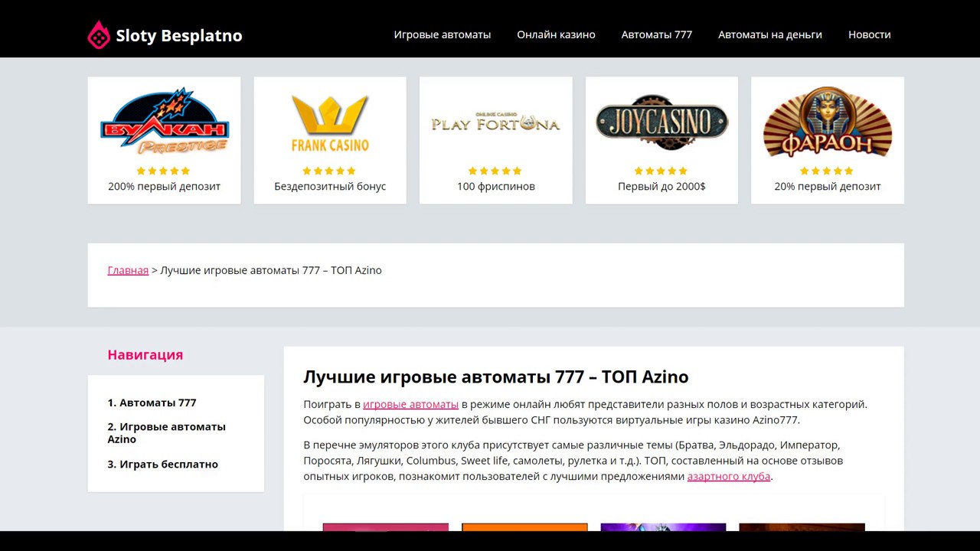Click the Первый до 2000$ text
Image resolution: width=980 pixels, height=551 pixels.
point(661,187)
